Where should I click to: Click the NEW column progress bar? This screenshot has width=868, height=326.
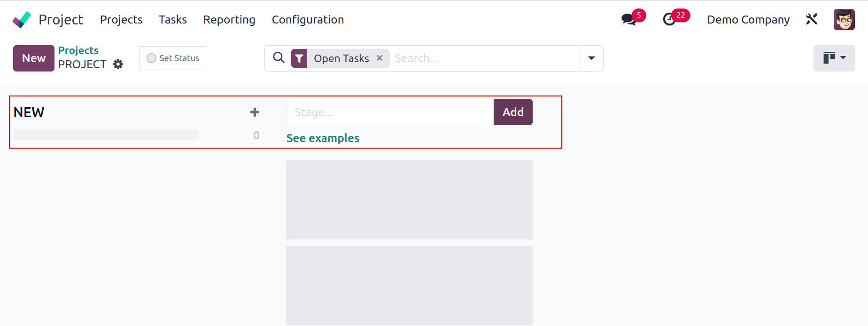106,135
